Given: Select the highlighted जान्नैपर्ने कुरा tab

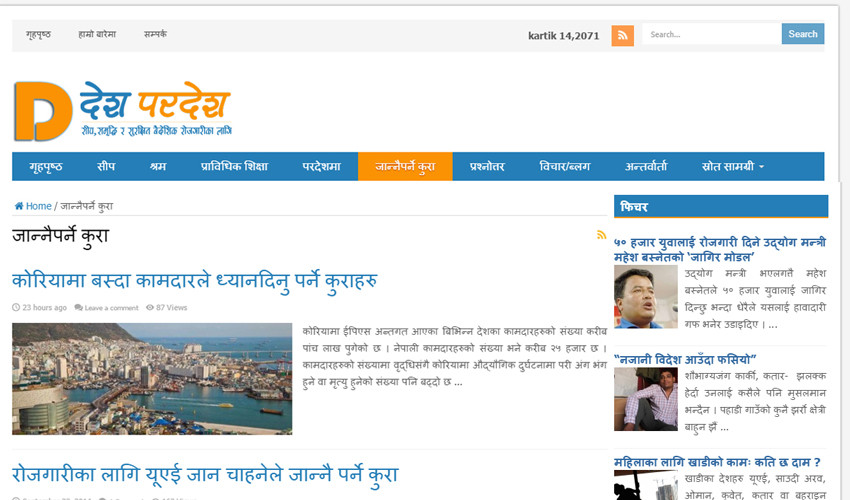Looking at the screenshot, I should (x=405, y=166).
